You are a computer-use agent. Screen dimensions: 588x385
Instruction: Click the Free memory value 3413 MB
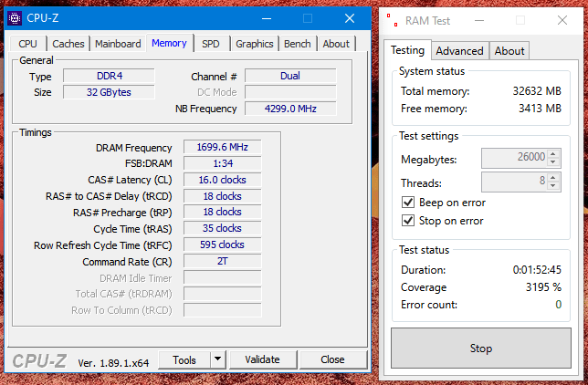coord(540,109)
